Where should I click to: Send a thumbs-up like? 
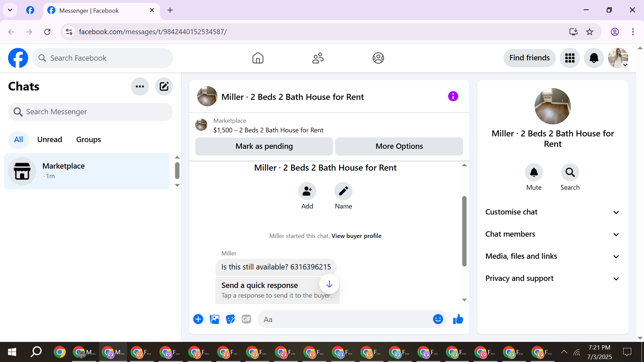[x=458, y=319]
